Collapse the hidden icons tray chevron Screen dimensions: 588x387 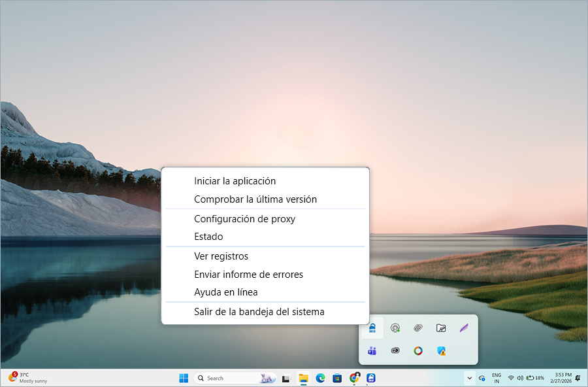point(469,378)
